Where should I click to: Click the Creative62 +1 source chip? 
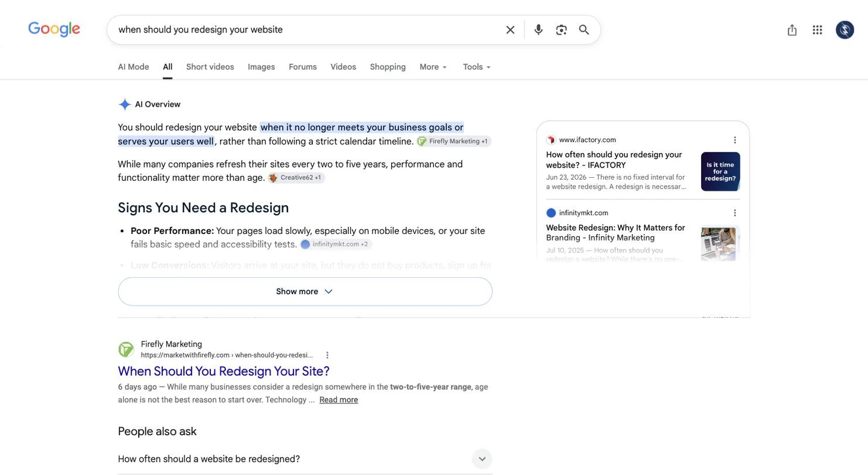pos(296,178)
